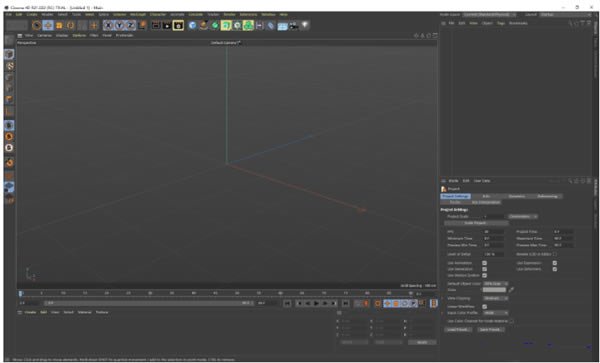The image size is (600, 363).
Task: Click the FPS input field
Action: coord(494,232)
